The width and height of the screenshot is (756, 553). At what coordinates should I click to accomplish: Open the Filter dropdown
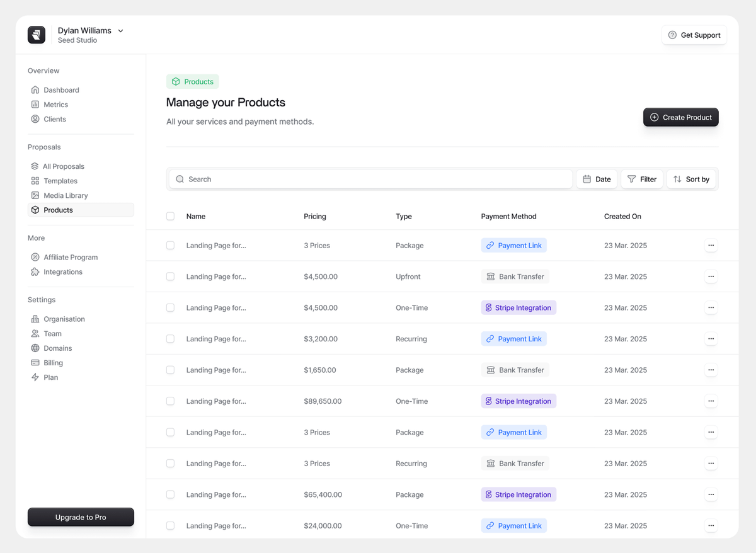[x=642, y=179]
